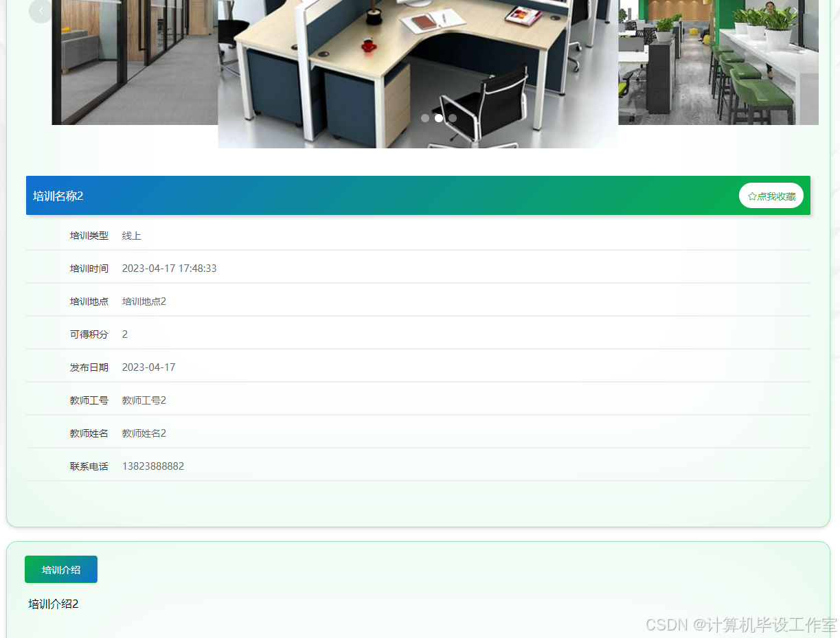Viewport: 840px width, 638px height.
Task: Select the middle carousel indicator dot
Action: [x=439, y=117]
